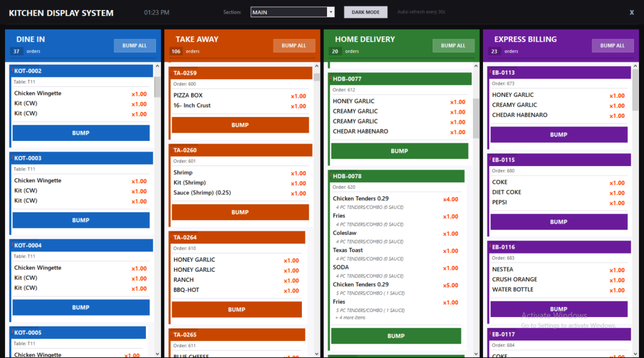Open the Section MAIN dropdown arrow
Image resolution: width=644 pixels, height=358 pixels.
(x=331, y=12)
